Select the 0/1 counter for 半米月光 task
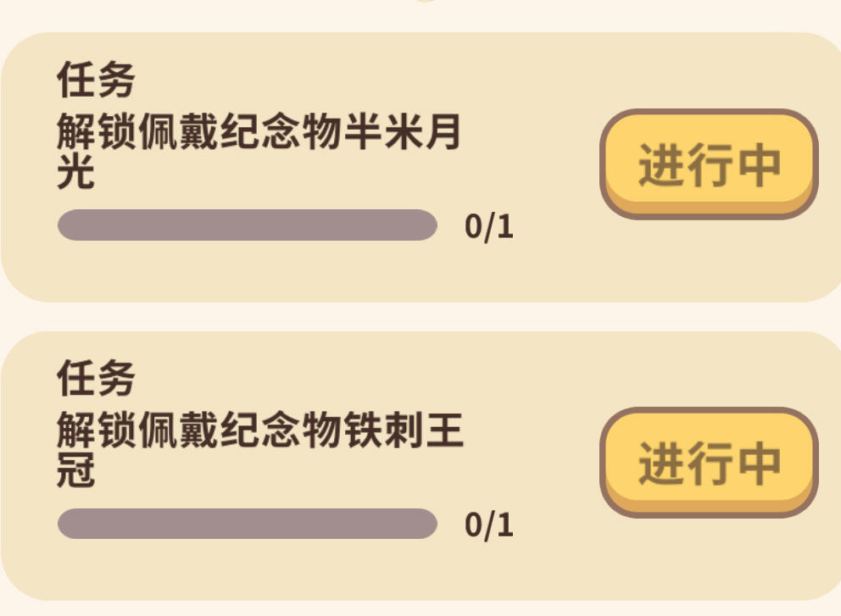Screen dimensions: 841x616 (x=489, y=227)
